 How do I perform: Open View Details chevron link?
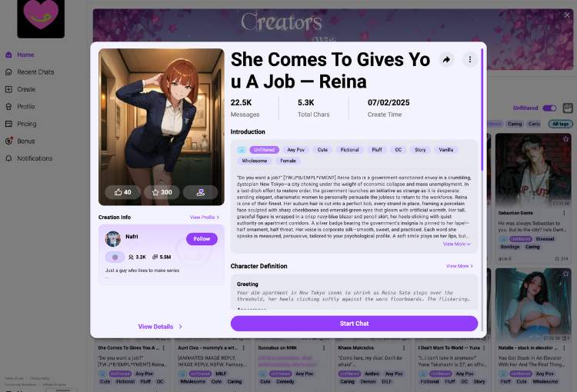(x=160, y=327)
